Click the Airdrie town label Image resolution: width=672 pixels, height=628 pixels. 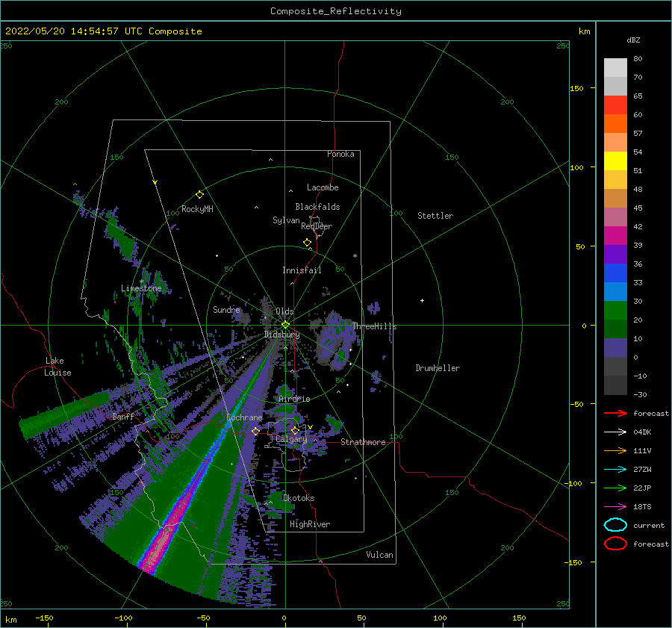click(294, 399)
